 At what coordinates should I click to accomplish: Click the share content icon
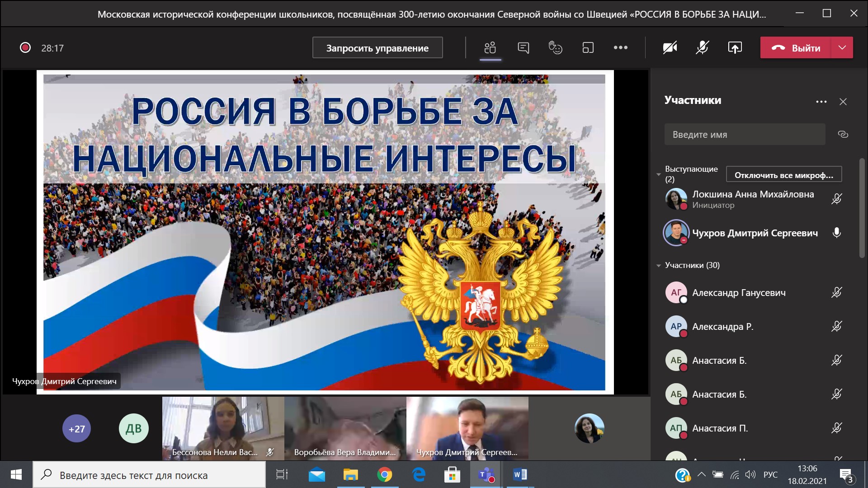click(x=735, y=47)
